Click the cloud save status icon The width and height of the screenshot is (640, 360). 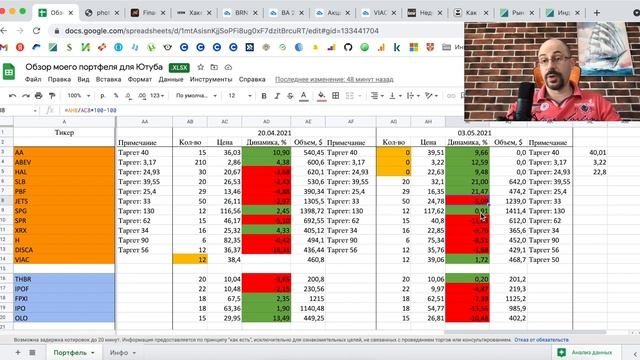pos(228,67)
